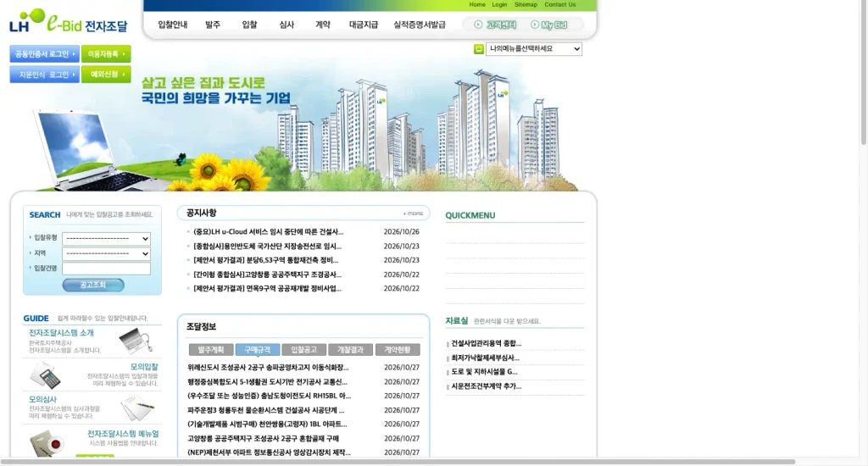Image resolution: width=868 pixels, height=466 pixels.
Task: Switch to the 입찰공고 tab
Action: pos(304,350)
